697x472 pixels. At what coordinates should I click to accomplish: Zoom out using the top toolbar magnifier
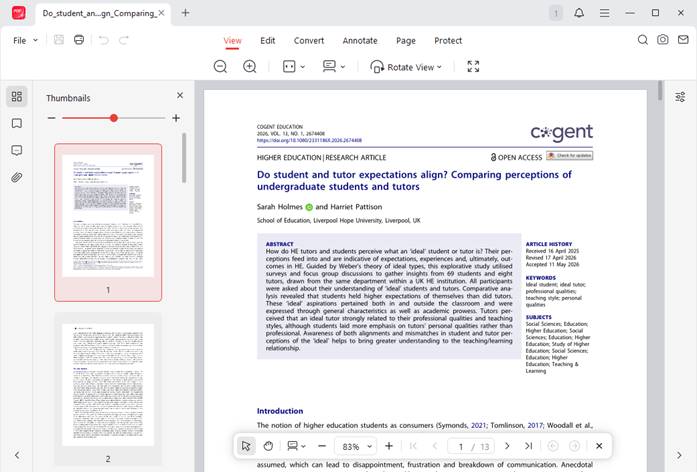(x=220, y=67)
